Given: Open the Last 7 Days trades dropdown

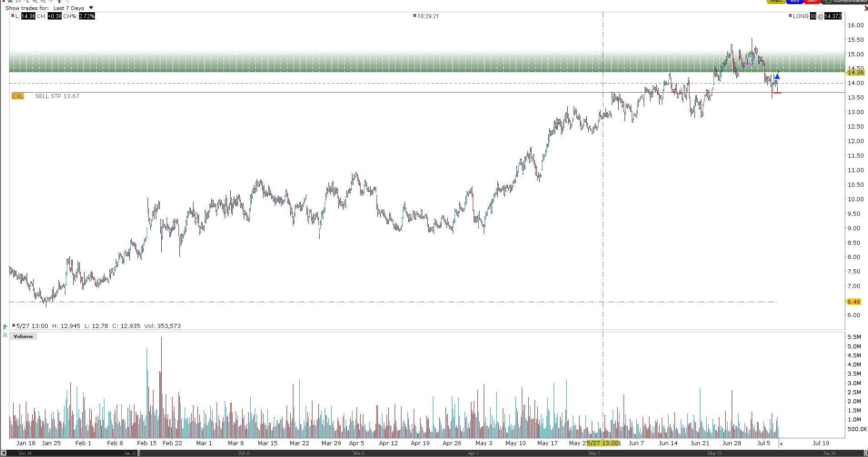Looking at the screenshot, I should [73, 8].
